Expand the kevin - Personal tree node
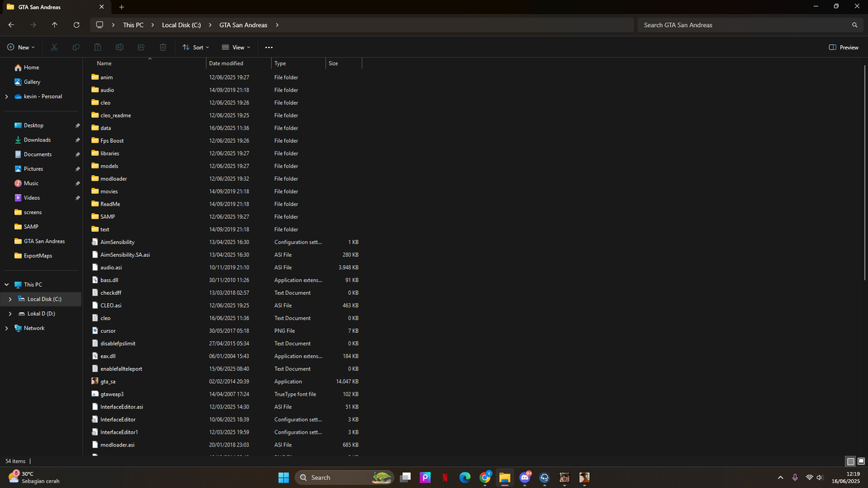868x488 pixels. click(x=7, y=97)
